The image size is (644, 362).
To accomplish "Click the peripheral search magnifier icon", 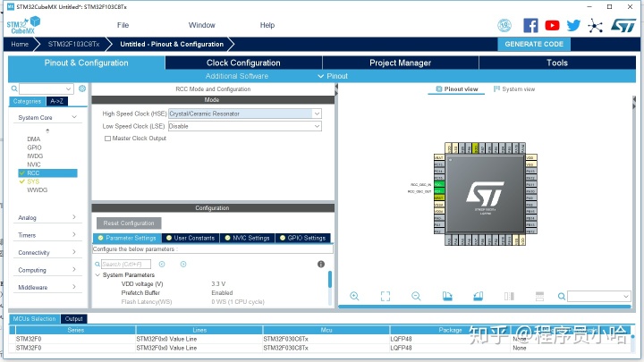I will pyautogui.click(x=14, y=88).
